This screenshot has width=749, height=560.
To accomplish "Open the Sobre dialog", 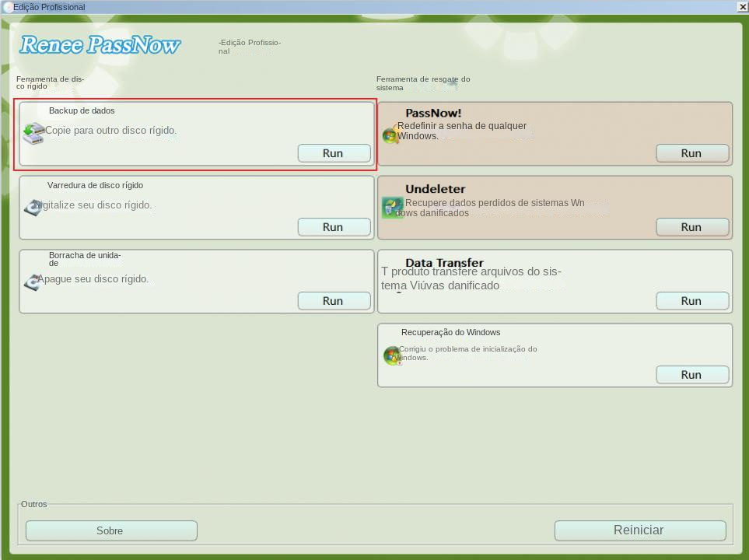I will point(110,530).
